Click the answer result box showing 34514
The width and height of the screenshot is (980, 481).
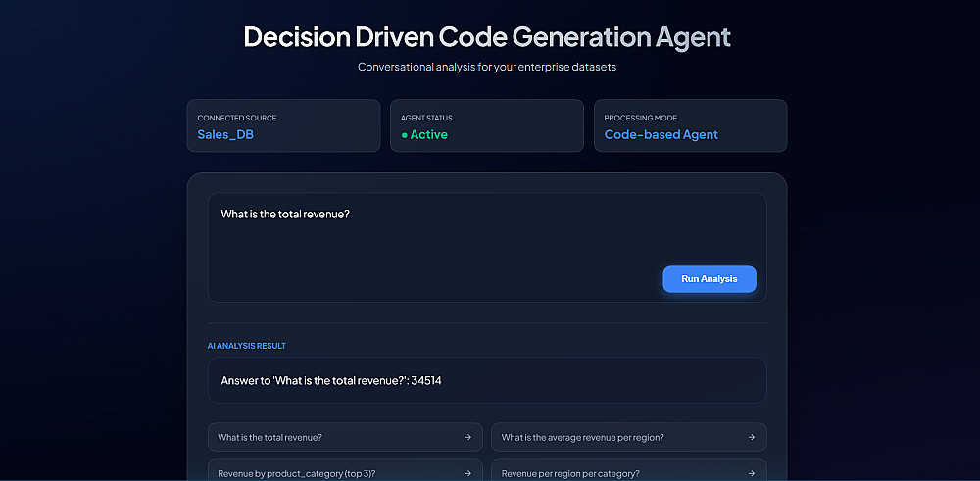tap(487, 380)
